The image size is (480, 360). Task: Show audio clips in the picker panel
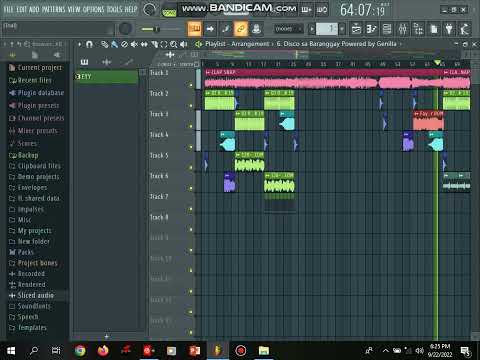106,62
